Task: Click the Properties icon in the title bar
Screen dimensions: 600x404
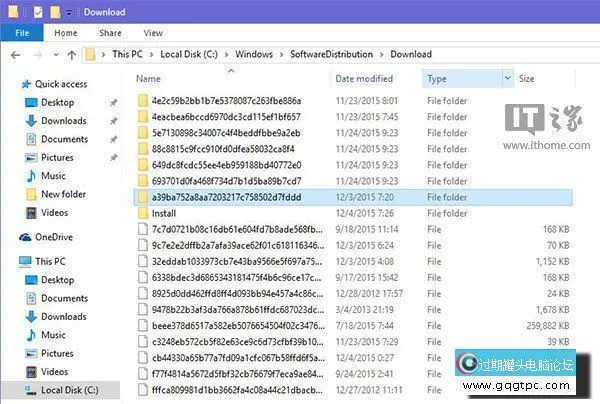Action: (38, 13)
